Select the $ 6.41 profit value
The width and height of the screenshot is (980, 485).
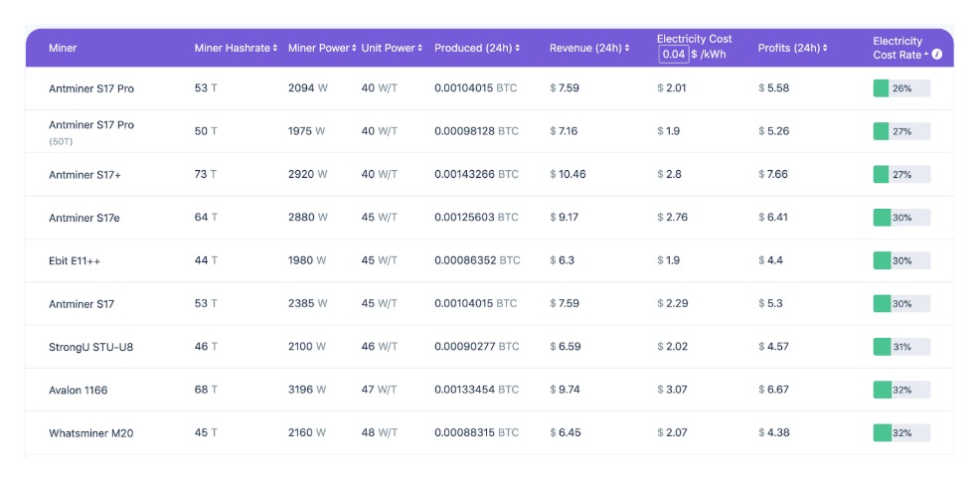point(773,218)
